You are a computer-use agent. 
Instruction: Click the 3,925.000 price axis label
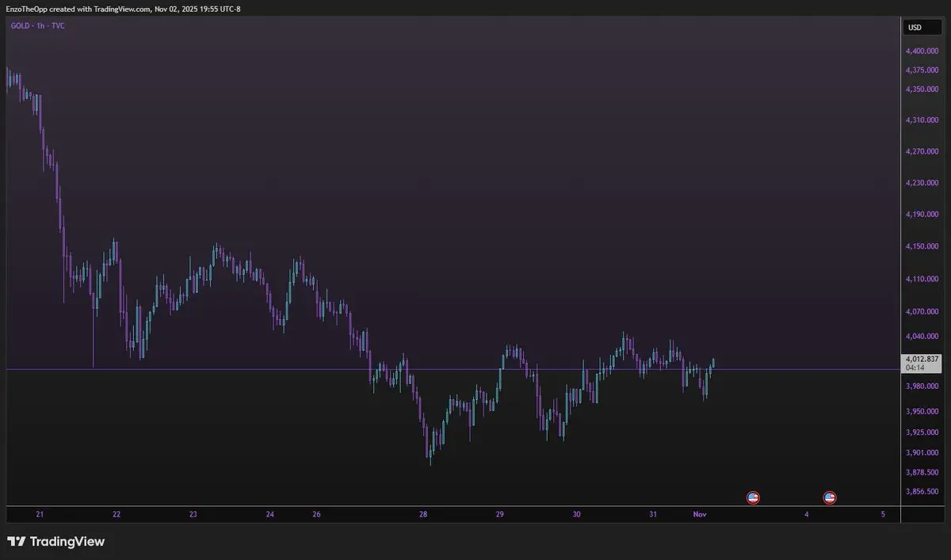point(921,432)
